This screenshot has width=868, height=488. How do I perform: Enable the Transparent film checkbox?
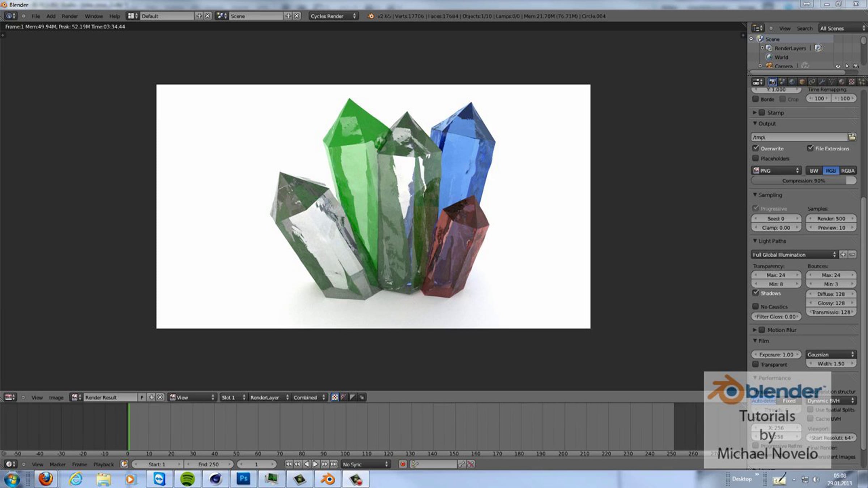(x=756, y=364)
